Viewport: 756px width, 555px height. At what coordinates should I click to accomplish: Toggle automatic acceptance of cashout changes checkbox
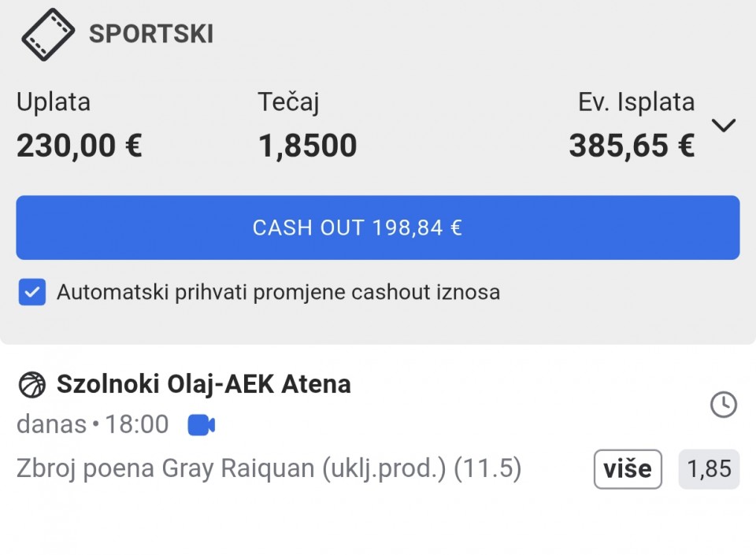point(32,292)
